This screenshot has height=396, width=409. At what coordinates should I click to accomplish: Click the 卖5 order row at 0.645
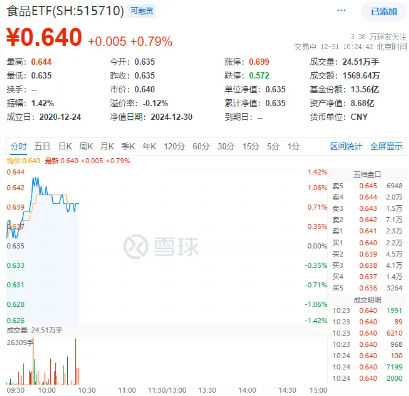[x=367, y=186]
